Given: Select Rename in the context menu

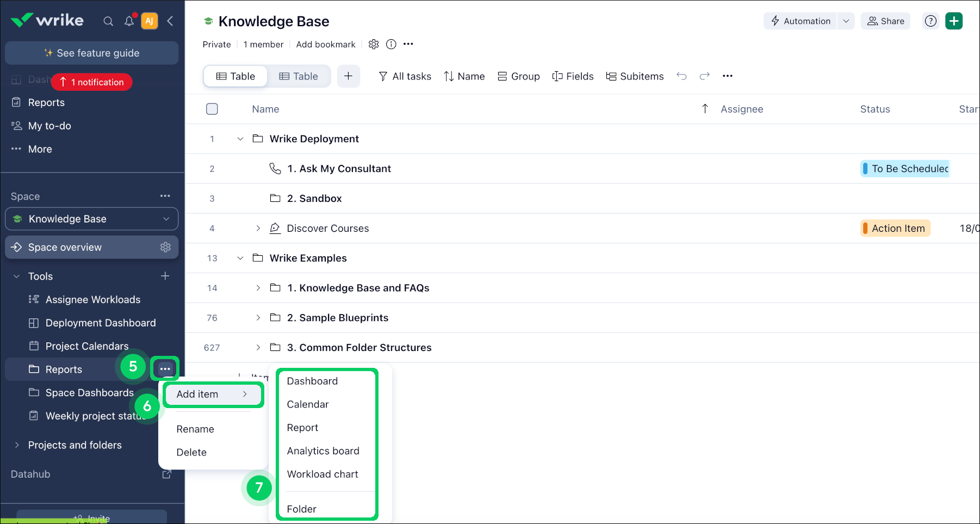Looking at the screenshot, I should 195,429.
